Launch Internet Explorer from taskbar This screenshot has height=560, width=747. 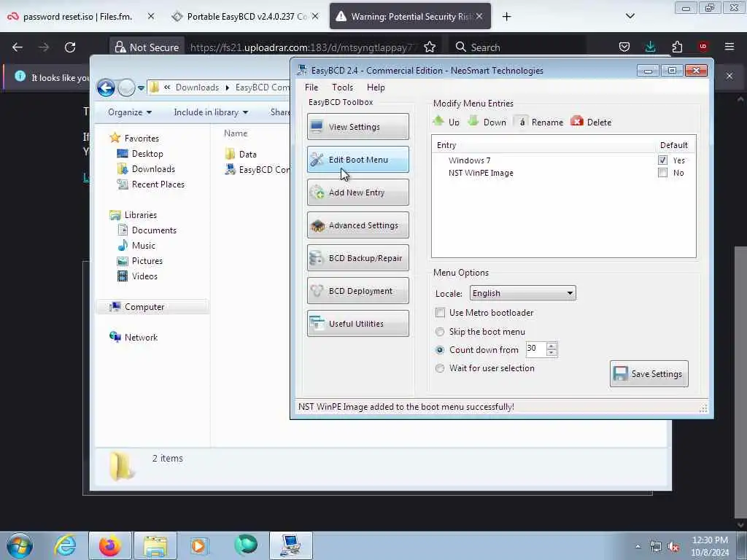(65, 545)
